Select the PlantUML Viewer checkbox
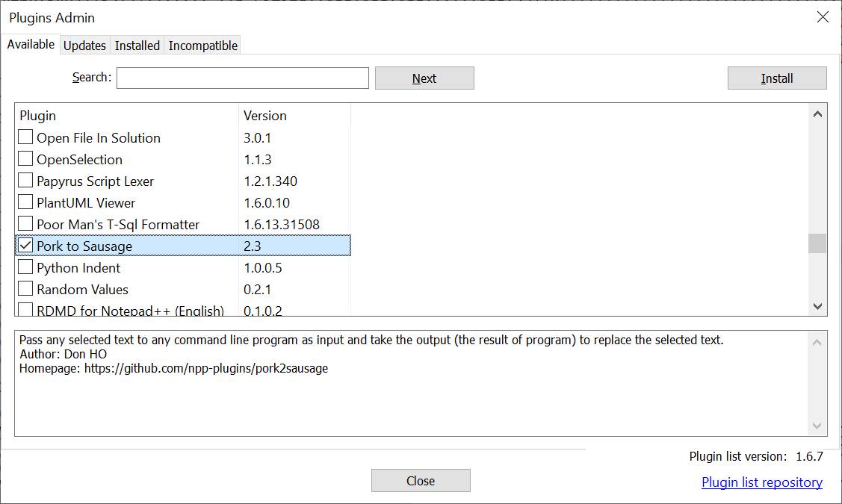 25,202
